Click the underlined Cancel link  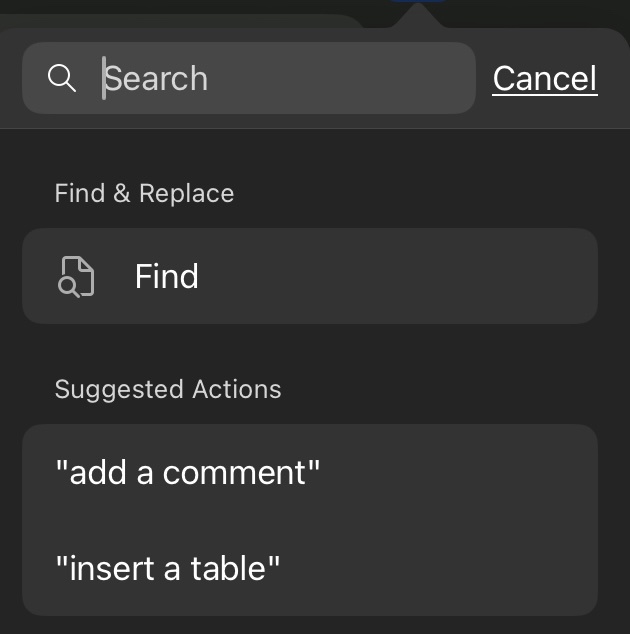[545, 78]
